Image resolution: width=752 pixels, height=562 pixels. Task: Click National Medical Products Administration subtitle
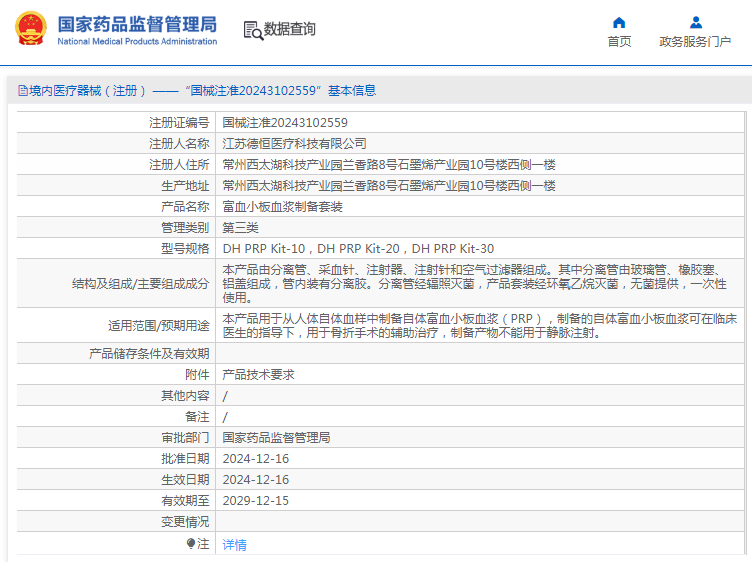pyautogui.click(x=137, y=41)
